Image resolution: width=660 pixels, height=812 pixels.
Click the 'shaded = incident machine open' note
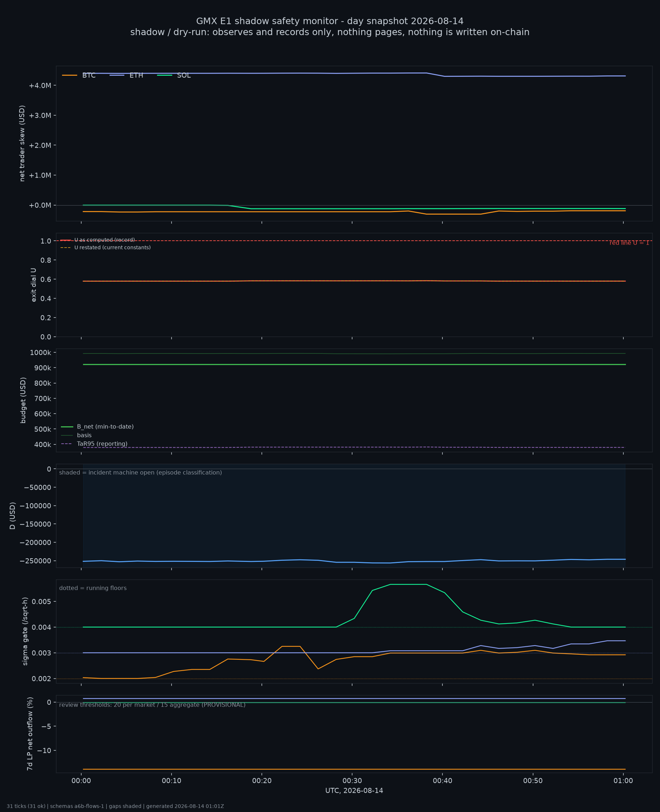(x=140, y=473)
